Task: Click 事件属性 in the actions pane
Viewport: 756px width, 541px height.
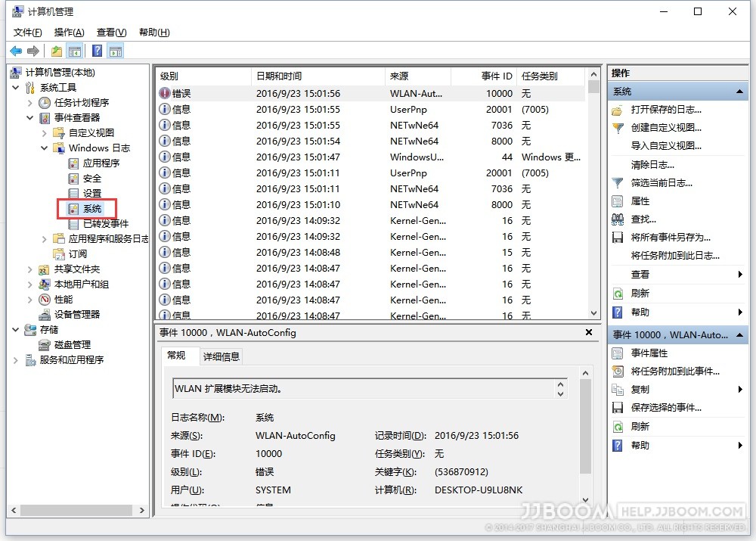Action: pos(649,353)
